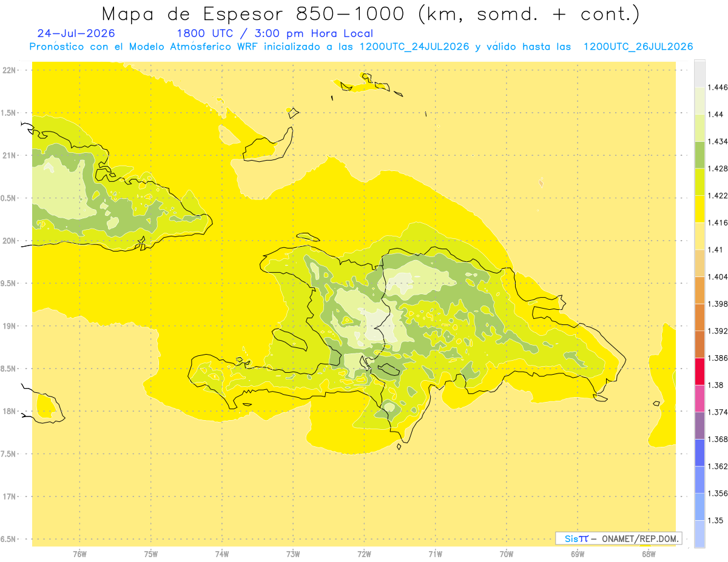Click the '75W' longitude axis label
The height and width of the screenshot is (562, 728).
pos(150,554)
